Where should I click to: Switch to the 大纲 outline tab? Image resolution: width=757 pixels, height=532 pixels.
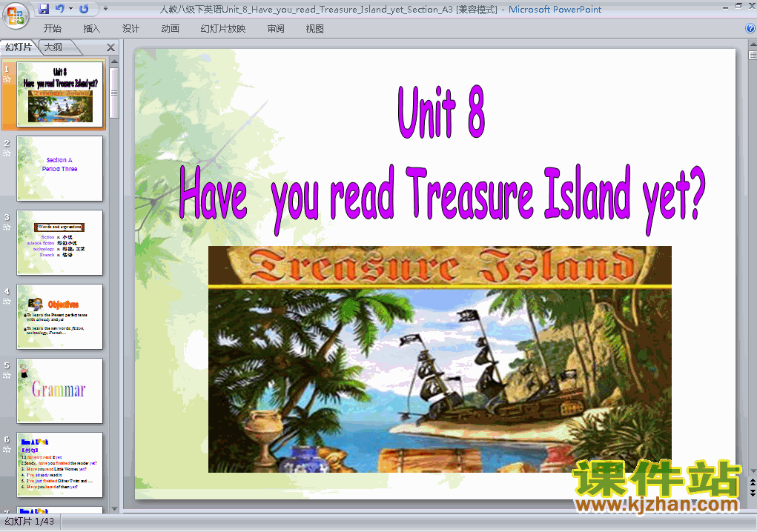[54, 47]
